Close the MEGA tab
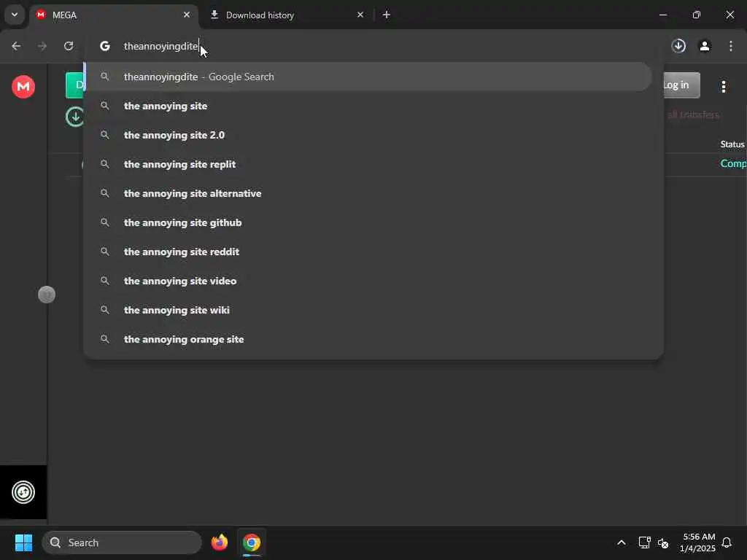 187,15
